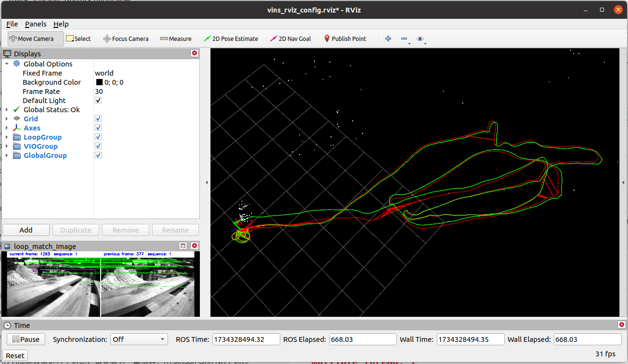Disable the VIOGroup checkbox
Viewport: 628px width, 364px height.
pos(98,146)
